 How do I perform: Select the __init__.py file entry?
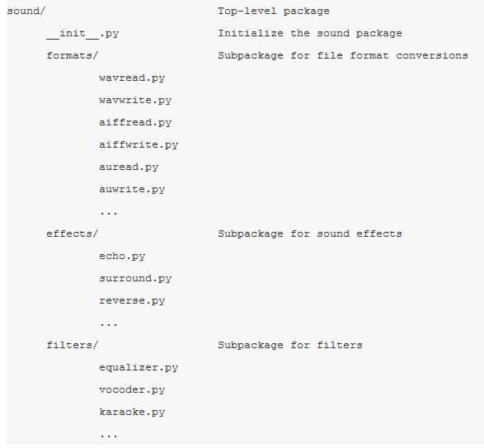(x=82, y=33)
